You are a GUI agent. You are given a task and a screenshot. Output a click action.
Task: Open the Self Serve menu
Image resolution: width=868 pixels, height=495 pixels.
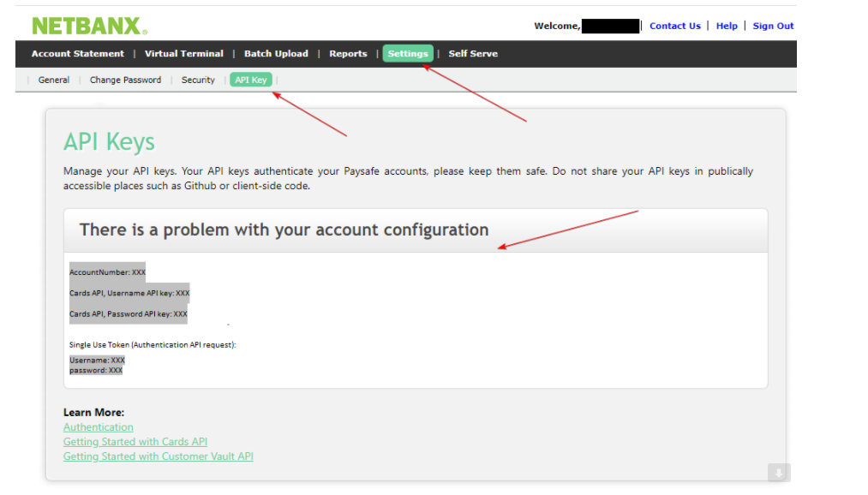click(473, 54)
